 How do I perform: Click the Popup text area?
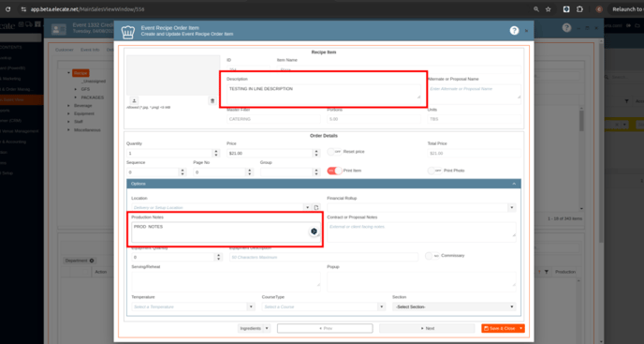point(421,281)
